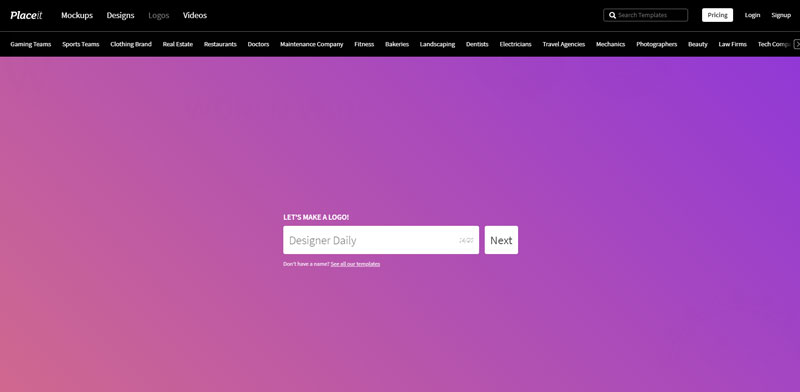Image resolution: width=800 pixels, height=392 pixels.
Task: Open the See all our templates link
Action: point(355,264)
